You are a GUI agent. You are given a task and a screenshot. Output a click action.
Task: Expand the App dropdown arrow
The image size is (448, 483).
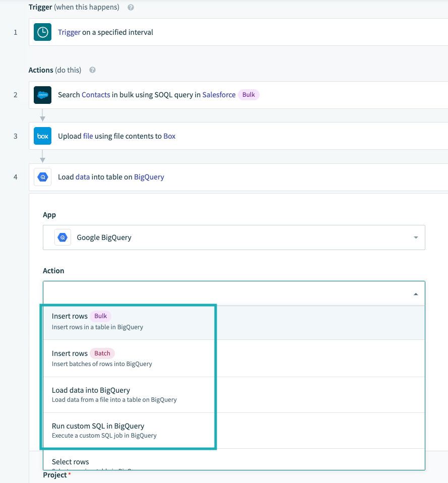416,237
